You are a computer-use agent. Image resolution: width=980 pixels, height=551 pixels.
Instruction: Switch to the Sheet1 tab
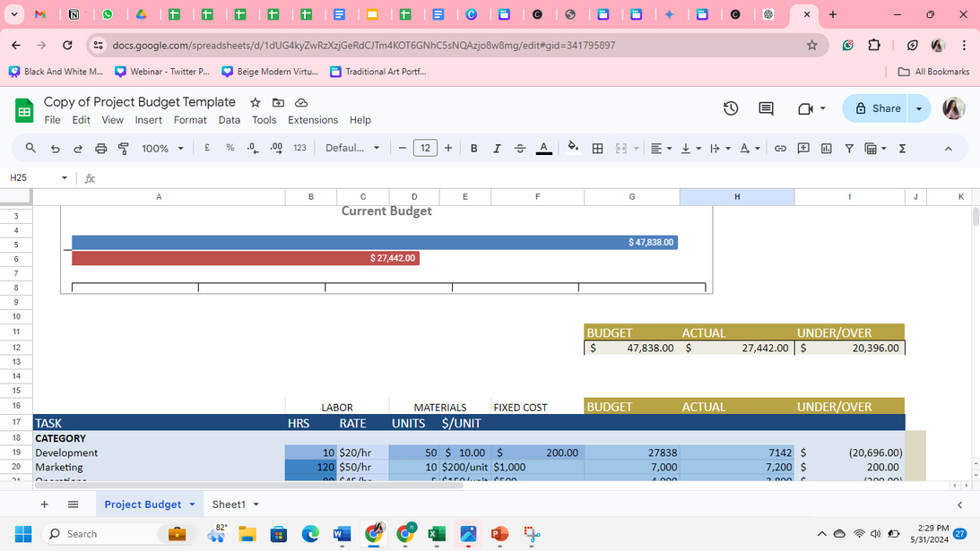pos(228,504)
